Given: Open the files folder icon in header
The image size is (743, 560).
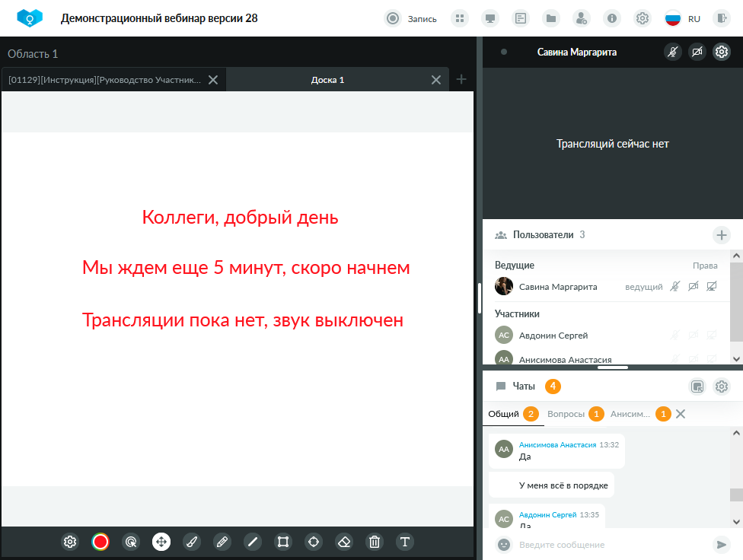Looking at the screenshot, I should (x=551, y=18).
